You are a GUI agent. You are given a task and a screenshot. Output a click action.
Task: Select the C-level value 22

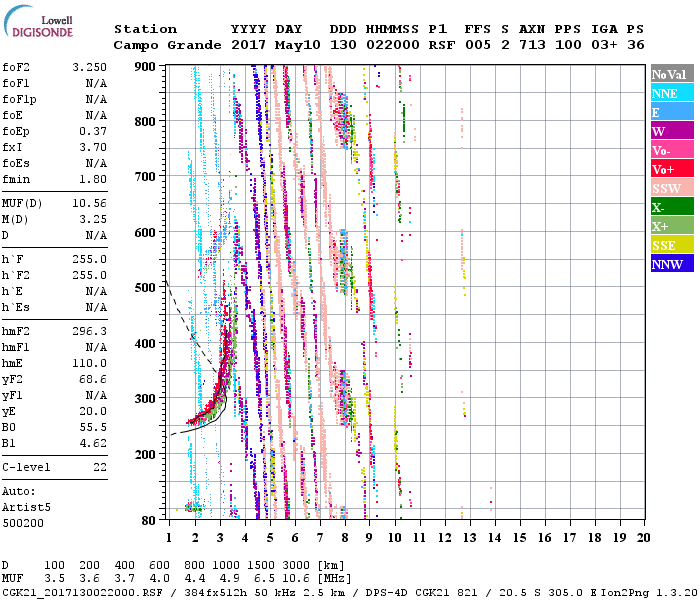pyautogui.click(x=100, y=467)
